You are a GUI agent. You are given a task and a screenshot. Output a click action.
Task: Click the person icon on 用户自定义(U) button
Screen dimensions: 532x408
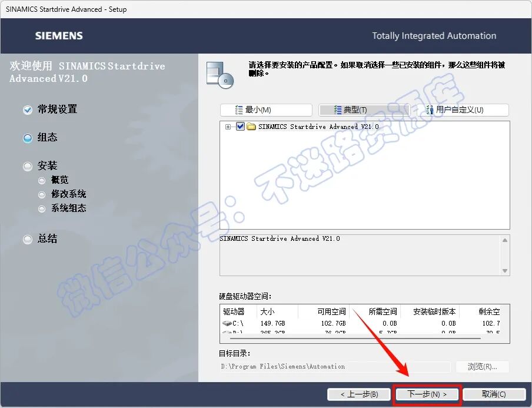(x=430, y=110)
